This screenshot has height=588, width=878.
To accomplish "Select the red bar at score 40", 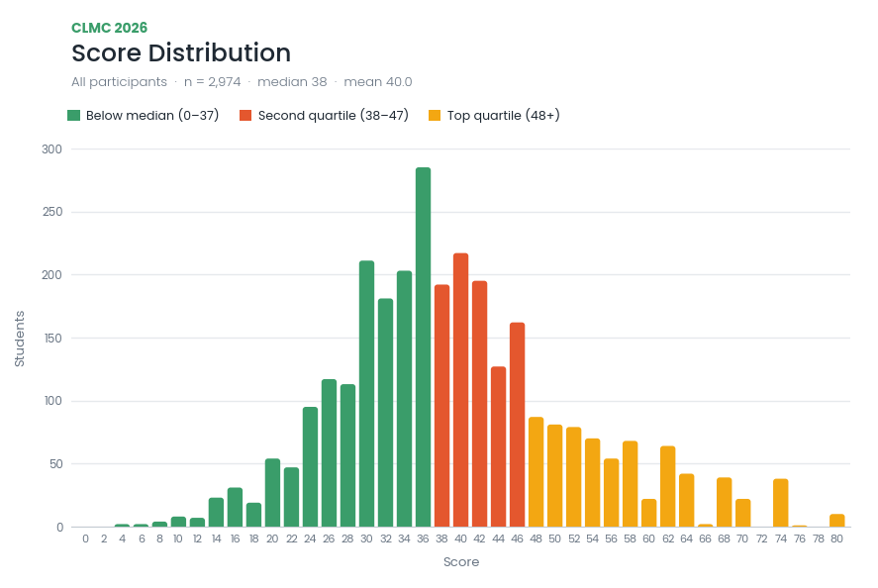I will (x=461, y=390).
